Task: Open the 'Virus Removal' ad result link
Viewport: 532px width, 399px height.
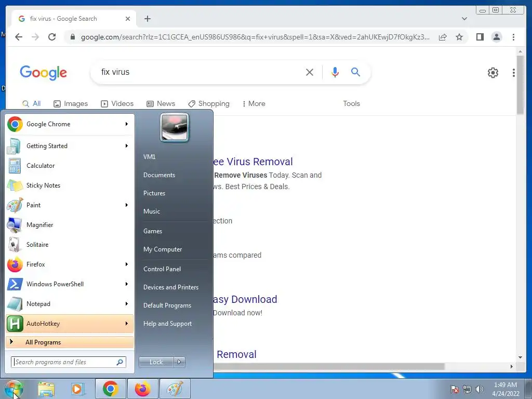Action: point(253,162)
